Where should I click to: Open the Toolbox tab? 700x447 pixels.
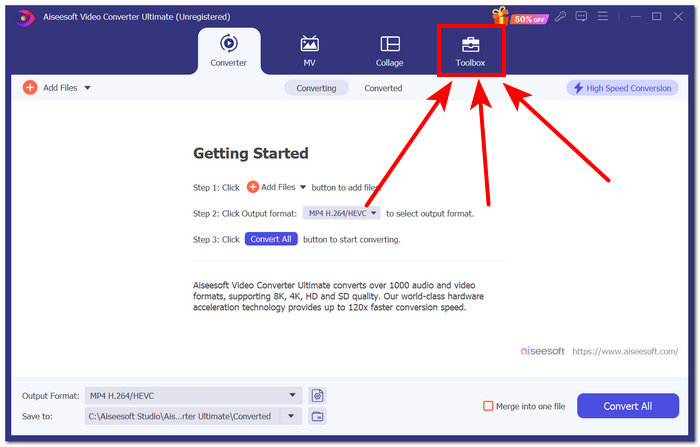470,51
